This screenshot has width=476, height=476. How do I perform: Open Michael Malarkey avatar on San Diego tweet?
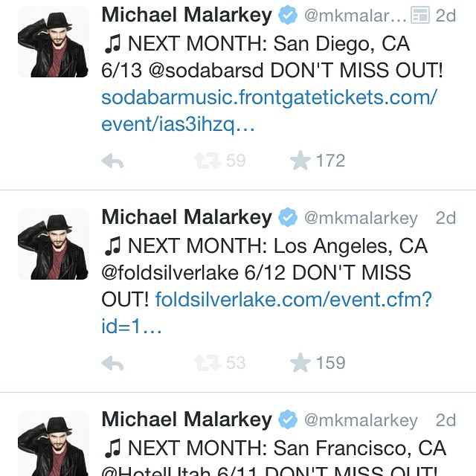tap(54, 42)
